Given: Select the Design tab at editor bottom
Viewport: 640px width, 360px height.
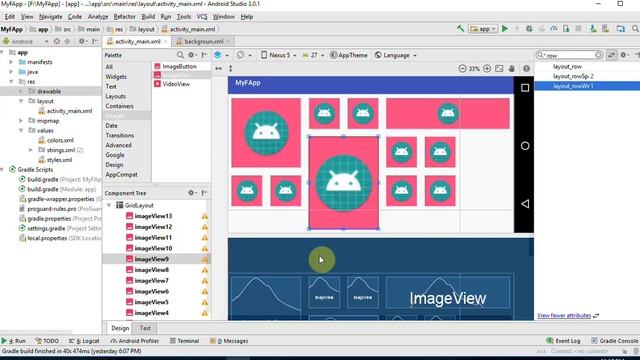Looking at the screenshot, I should pyautogui.click(x=120, y=328).
